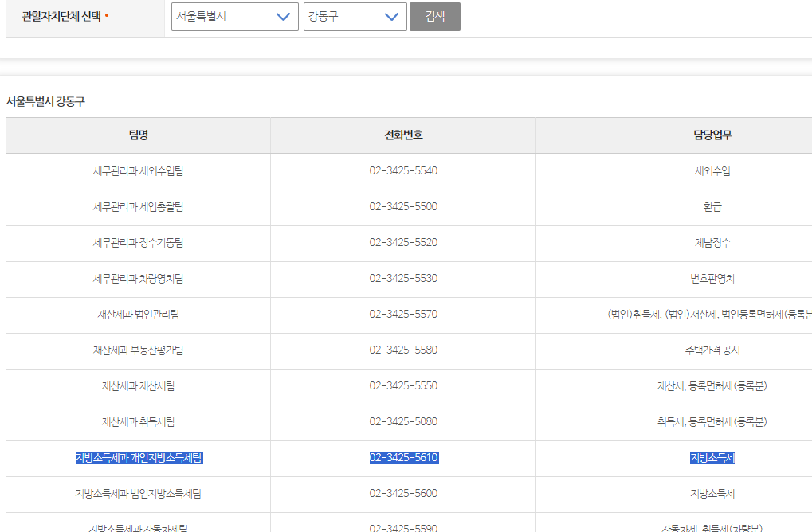Click phone number 02-3425-5610 in highlighted row

point(402,458)
